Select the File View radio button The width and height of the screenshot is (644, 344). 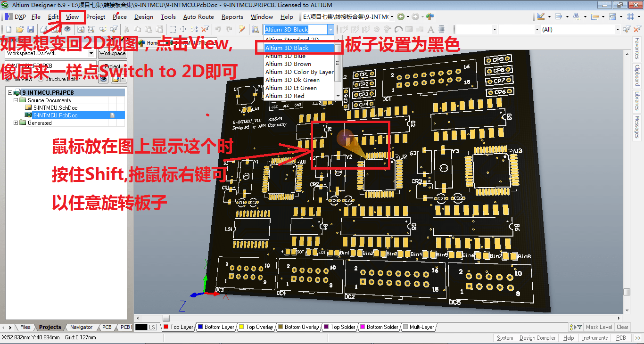tap(8, 78)
